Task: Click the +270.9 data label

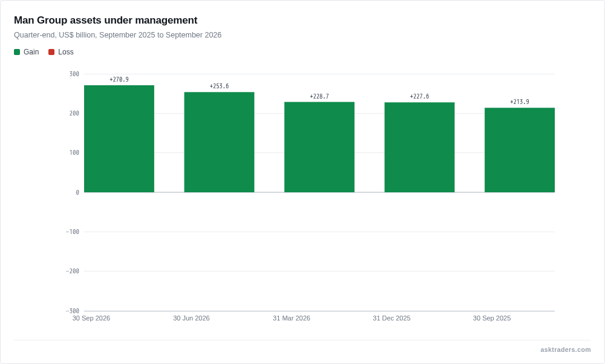Action: tap(119, 79)
